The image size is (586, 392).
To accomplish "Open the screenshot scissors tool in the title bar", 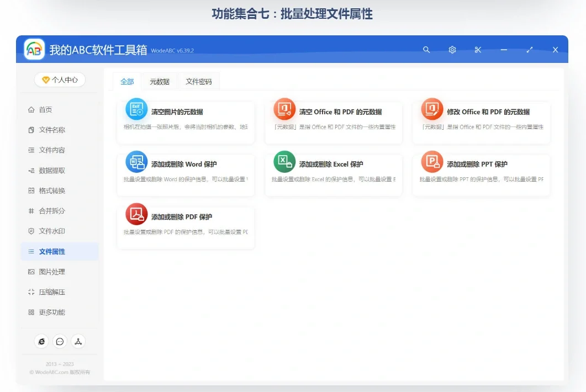I will point(478,50).
